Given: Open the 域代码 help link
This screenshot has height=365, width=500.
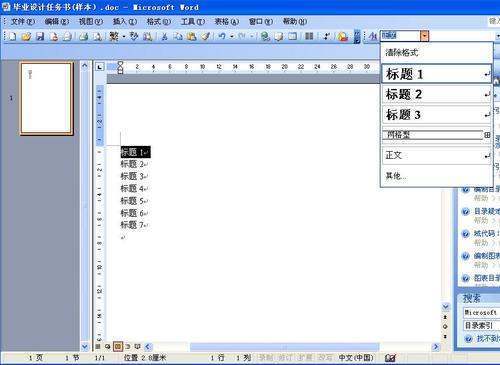Looking at the screenshot, I should 486,233.
